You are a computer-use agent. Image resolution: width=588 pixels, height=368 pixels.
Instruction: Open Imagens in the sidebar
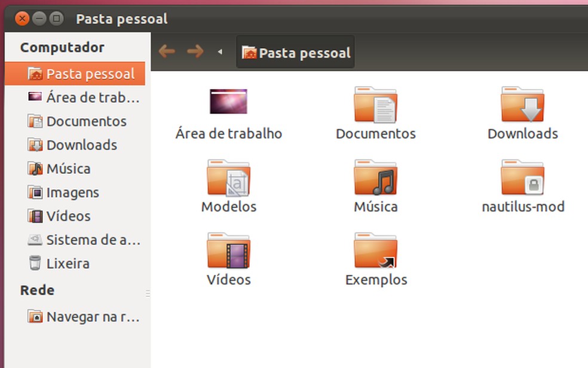tap(75, 192)
